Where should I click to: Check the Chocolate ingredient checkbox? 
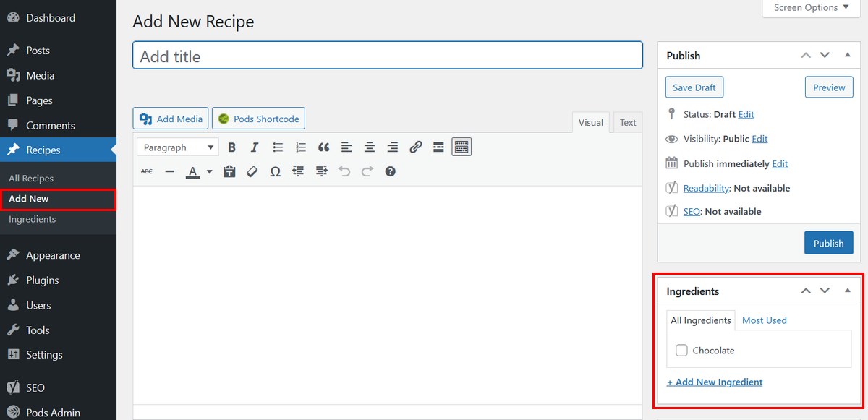pyautogui.click(x=681, y=351)
